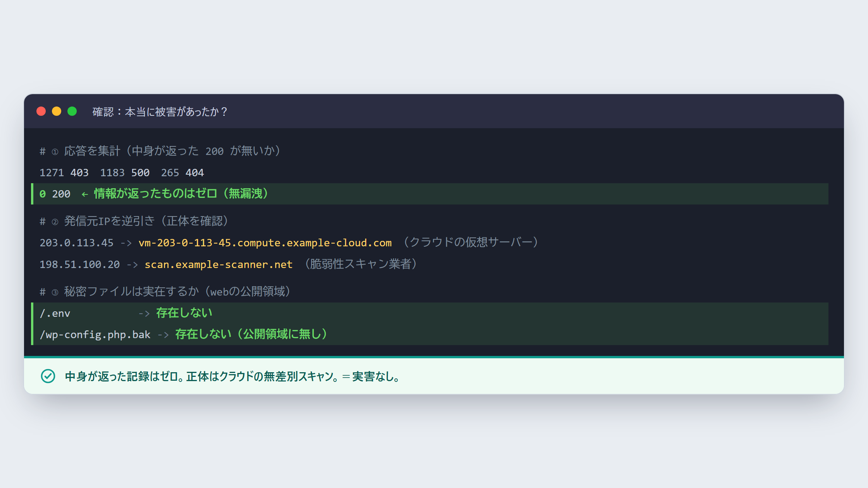Select comment line ① 応答を集計
The height and width of the screenshot is (488, 868).
pos(160,151)
